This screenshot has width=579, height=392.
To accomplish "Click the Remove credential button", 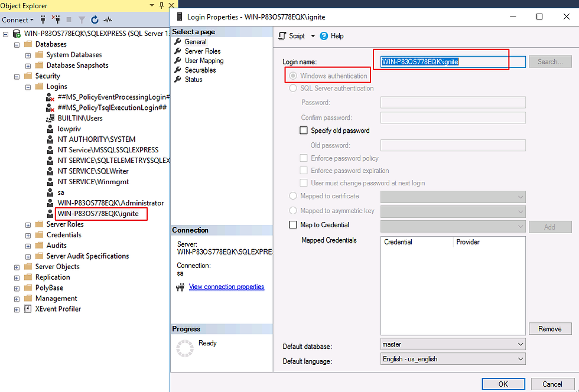I will pyautogui.click(x=550, y=329).
